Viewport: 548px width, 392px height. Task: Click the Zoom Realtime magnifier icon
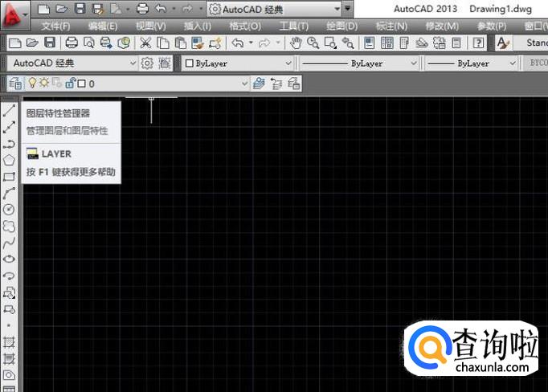[x=313, y=43]
